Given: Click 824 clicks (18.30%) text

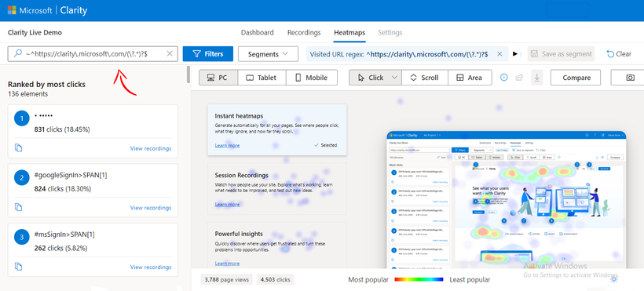Looking at the screenshot, I should [x=62, y=189].
